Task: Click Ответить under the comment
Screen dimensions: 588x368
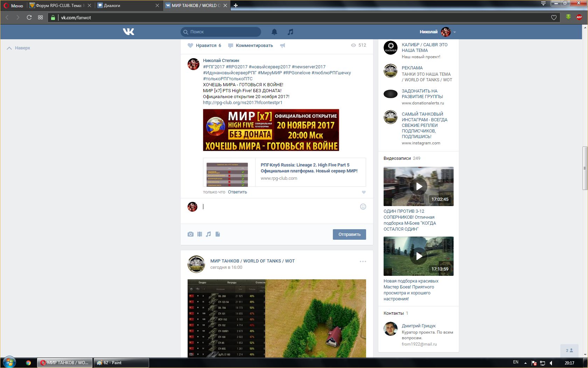Action: tap(237, 192)
